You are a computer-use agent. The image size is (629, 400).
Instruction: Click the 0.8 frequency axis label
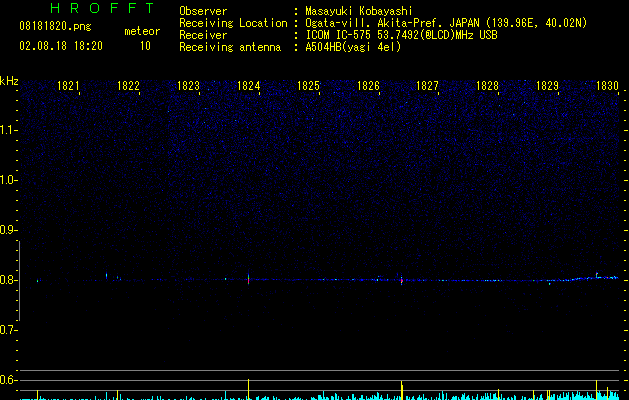[x=8, y=280]
